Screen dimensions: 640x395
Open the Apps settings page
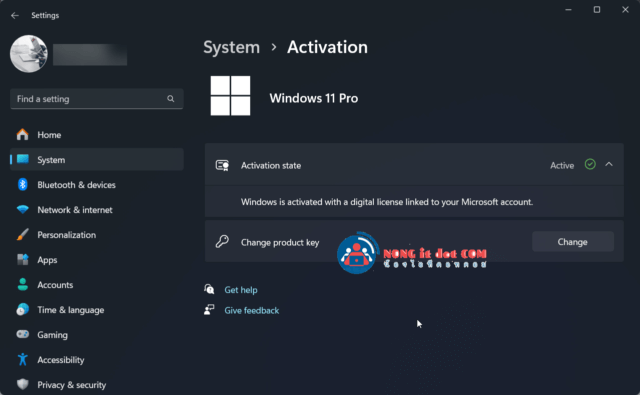[x=97, y=260]
